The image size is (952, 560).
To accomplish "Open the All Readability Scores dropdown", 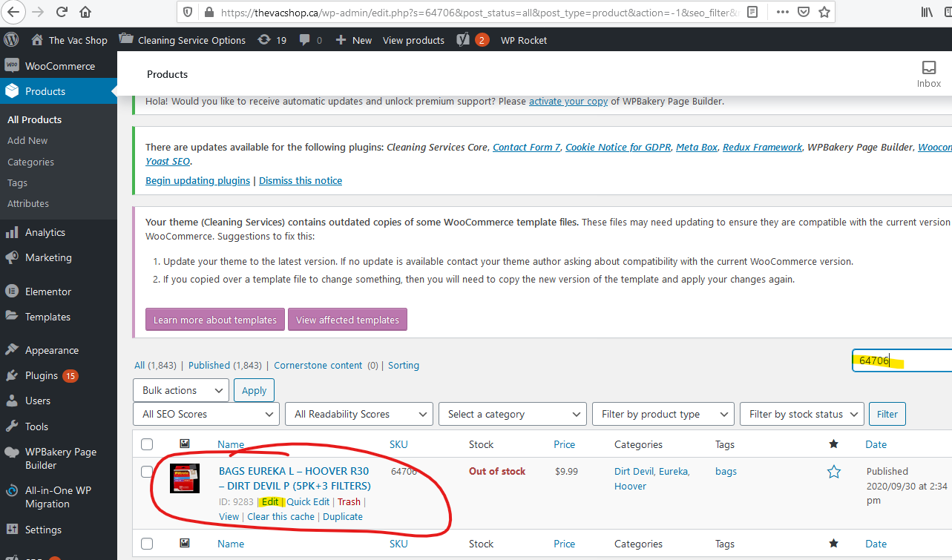I will [x=359, y=414].
